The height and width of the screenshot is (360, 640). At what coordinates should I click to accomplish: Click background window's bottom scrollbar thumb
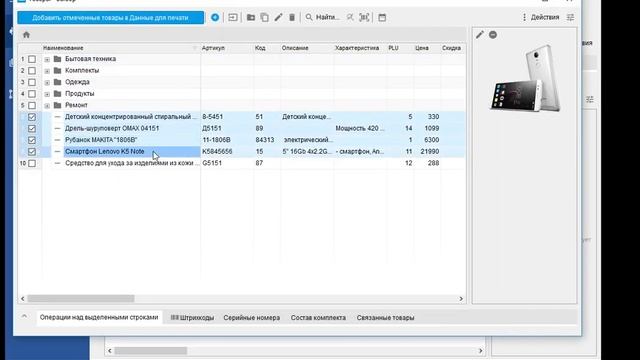click(x=151, y=351)
